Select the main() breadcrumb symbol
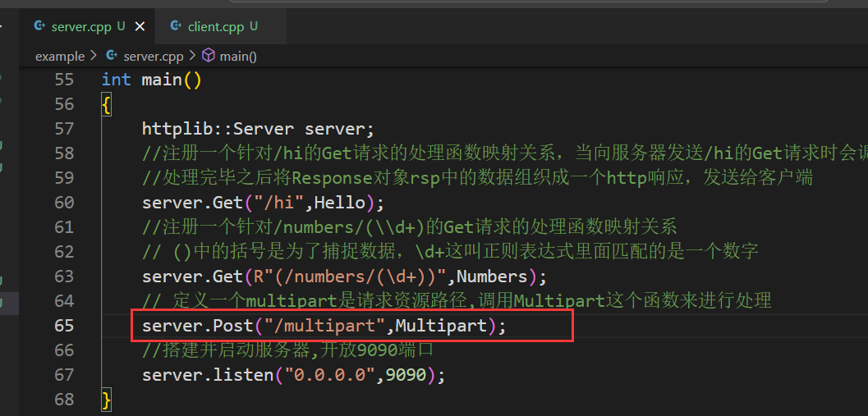Image resolution: width=868 pixels, height=416 pixels. point(238,57)
